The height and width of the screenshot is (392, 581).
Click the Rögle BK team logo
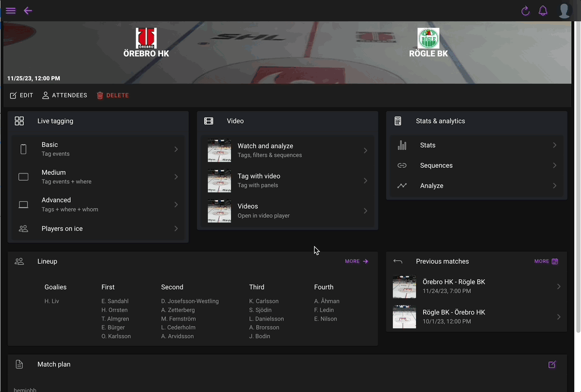click(x=428, y=38)
